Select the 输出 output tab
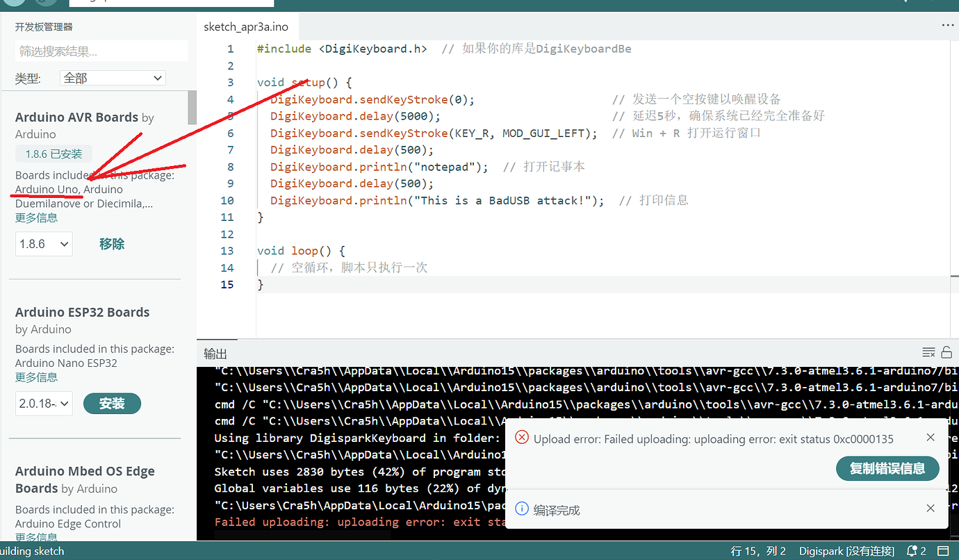Viewport: 959px width, 560px height. [x=215, y=353]
